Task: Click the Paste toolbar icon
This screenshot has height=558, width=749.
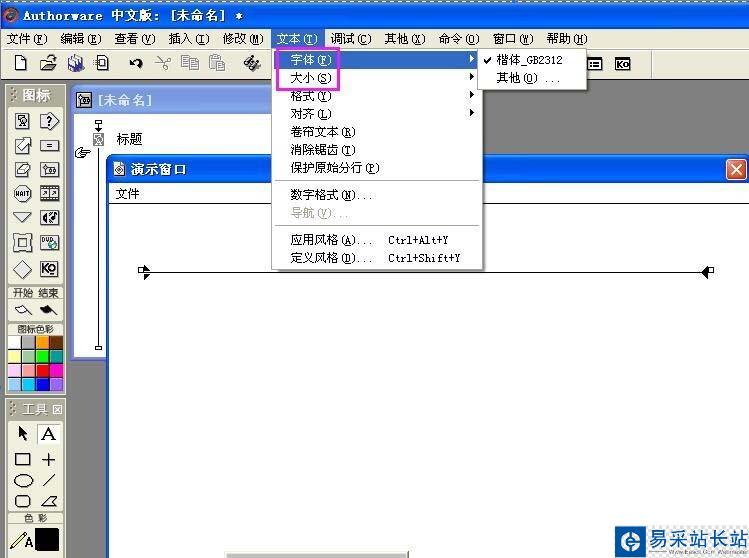Action: (216, 63)
